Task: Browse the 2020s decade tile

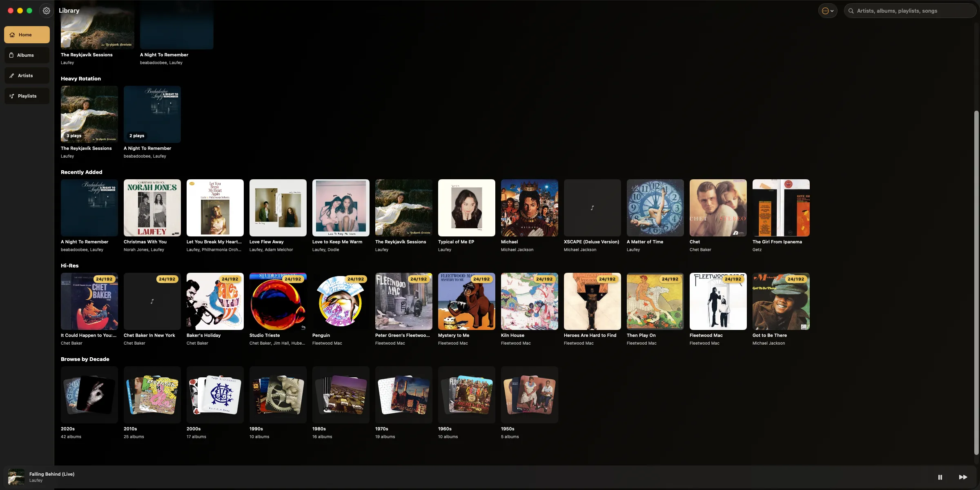Action: 89,395
